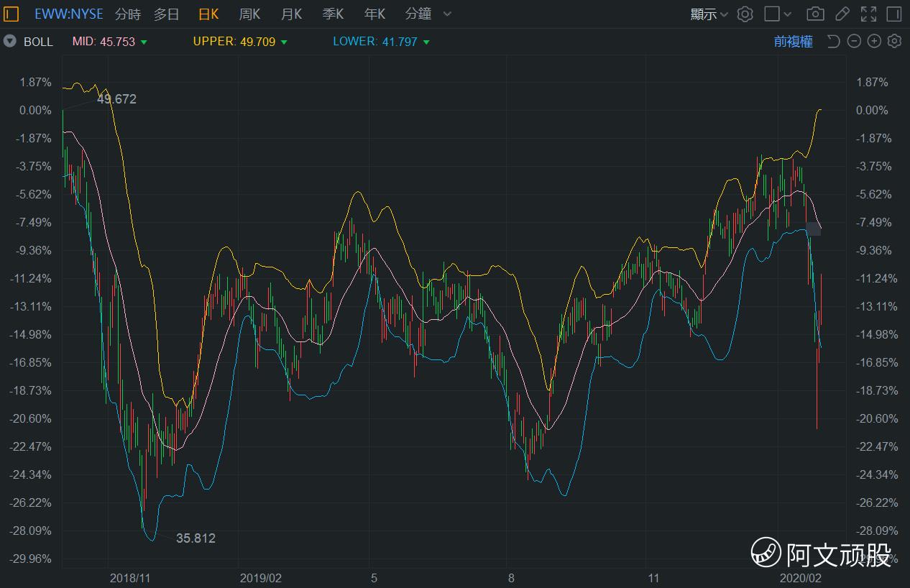The width and height of the screenshot is (910, 588).
Task: Switch to the 分時 intraday tab
Action: pos(128,14)
